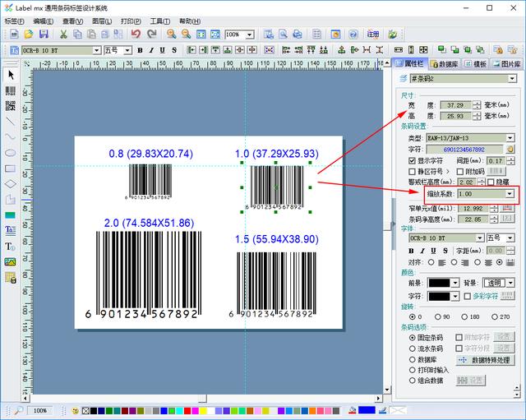Image resolution: width=526 pixels, height=420 pixels.
Task: Expand the barcode type EAN-13 dropdown
Action: (510, 138)
